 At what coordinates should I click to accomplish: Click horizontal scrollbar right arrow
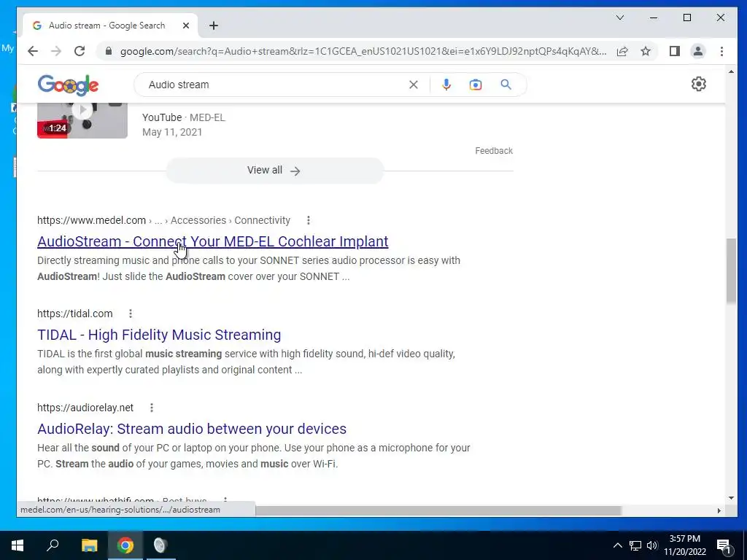(719, 510)
